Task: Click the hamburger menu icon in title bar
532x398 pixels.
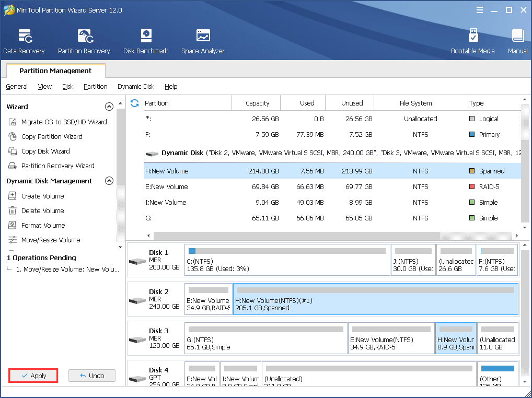Action: pyautogui.click(x=480, y=10)
